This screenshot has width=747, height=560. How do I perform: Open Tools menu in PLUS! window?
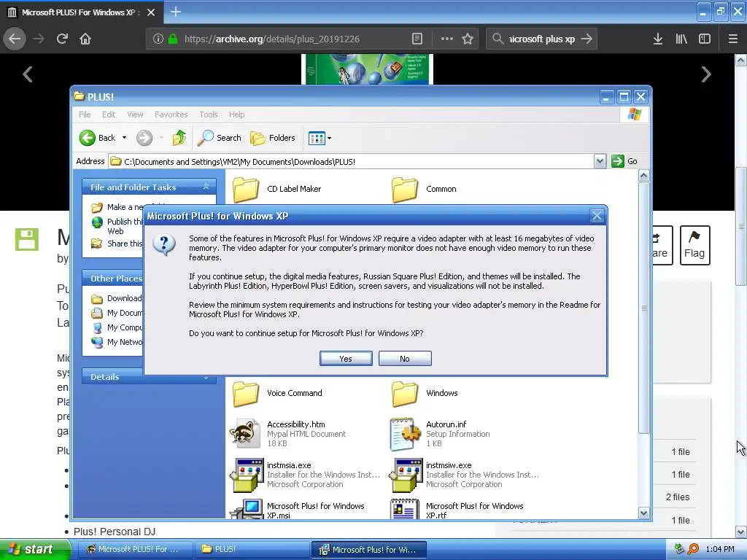coord(208,114)
